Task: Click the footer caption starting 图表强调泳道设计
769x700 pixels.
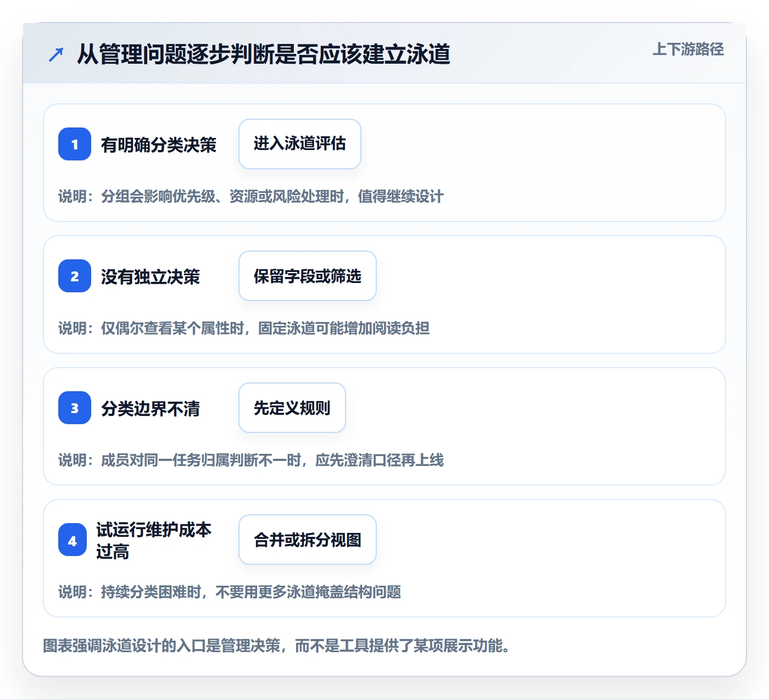Action: click(277, 646)
